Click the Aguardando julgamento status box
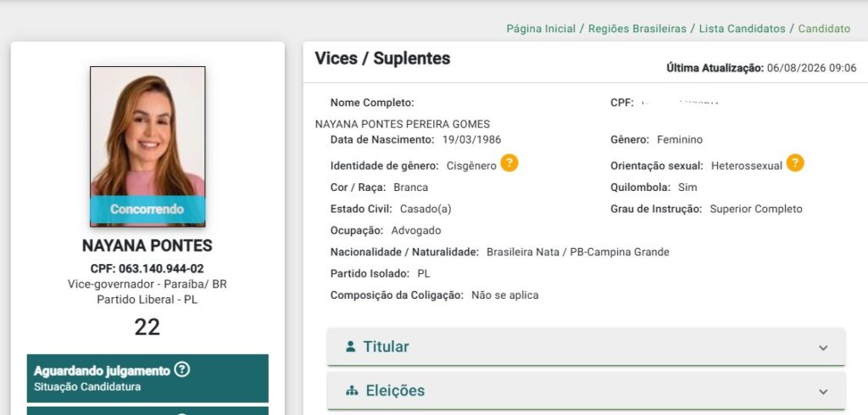868x415 pixels. [147, 378]
